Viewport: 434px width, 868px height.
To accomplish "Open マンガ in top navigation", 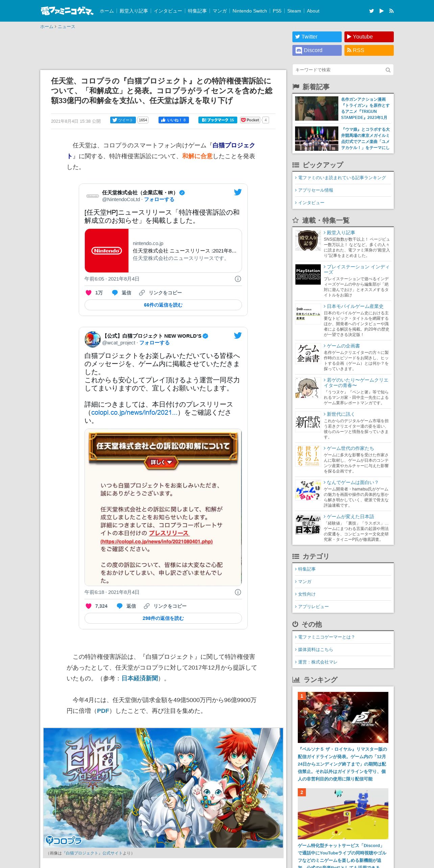I will point(220,11).
